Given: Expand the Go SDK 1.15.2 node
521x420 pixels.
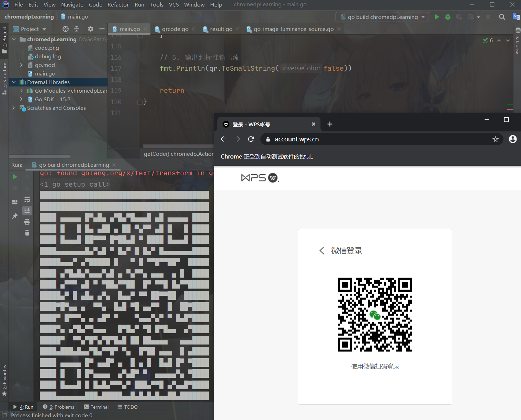Looking at the screenshot, I should [21, 99].
